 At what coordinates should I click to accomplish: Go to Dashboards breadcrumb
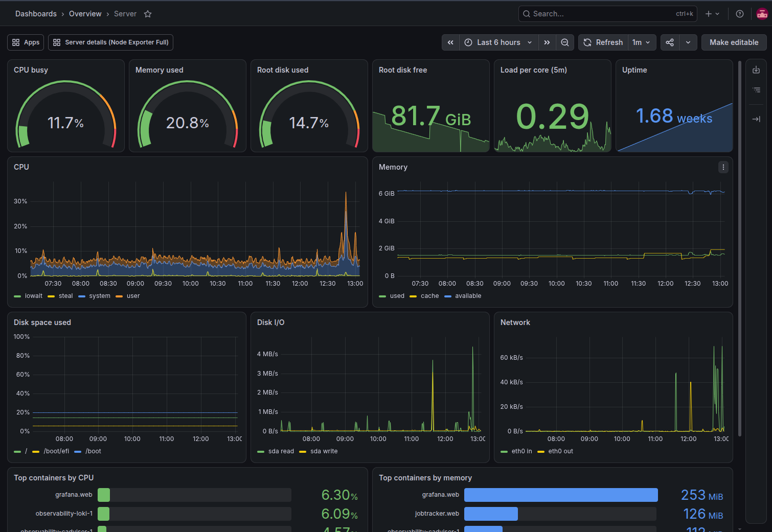click(36, 14)
